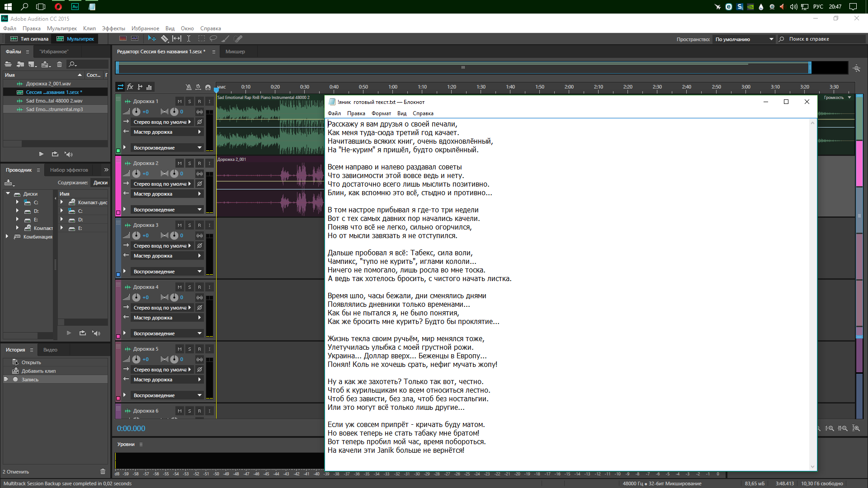The height and width of the screenshot is (488, 868).
Task: Select Sad Emo...strumental.mp3 file
Action: 55,109
